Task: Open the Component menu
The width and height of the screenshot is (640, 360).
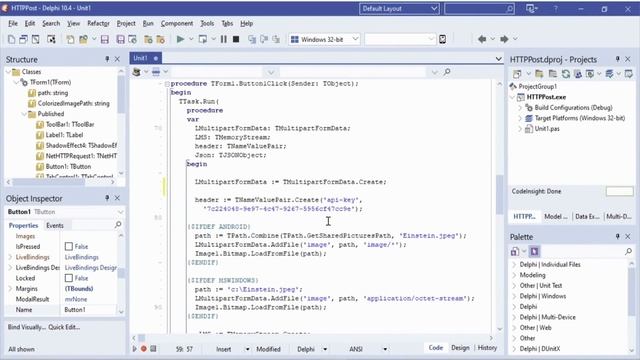Action: 177,23
